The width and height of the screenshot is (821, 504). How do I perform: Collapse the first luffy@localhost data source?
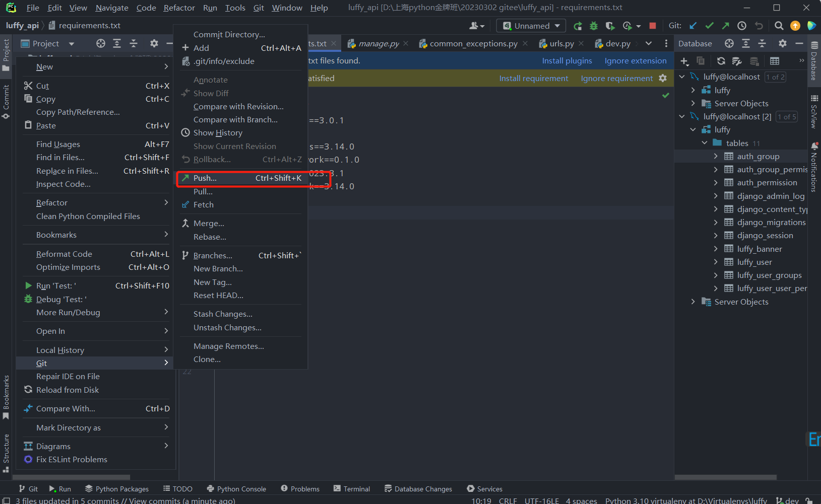[x=682, y=77]
